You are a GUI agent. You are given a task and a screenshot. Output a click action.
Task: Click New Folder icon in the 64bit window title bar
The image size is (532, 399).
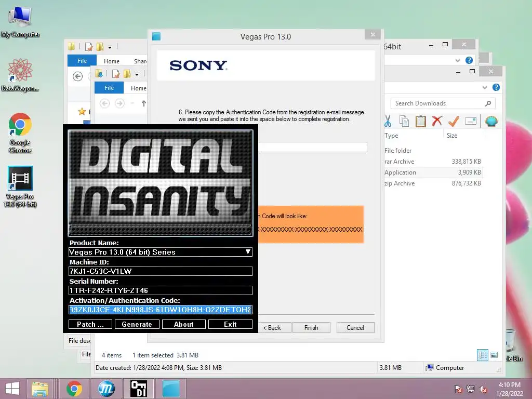tap(100, 46)
